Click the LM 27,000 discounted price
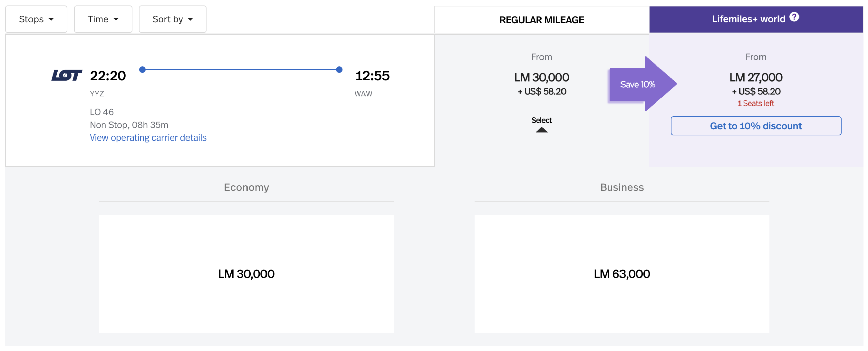868x351 pixels. (756, 77)
